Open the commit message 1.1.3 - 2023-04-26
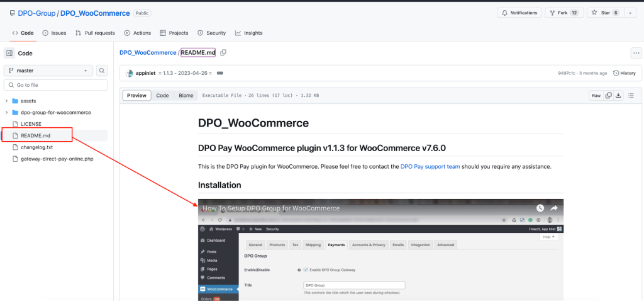The image size is (644, 301). 185,73
